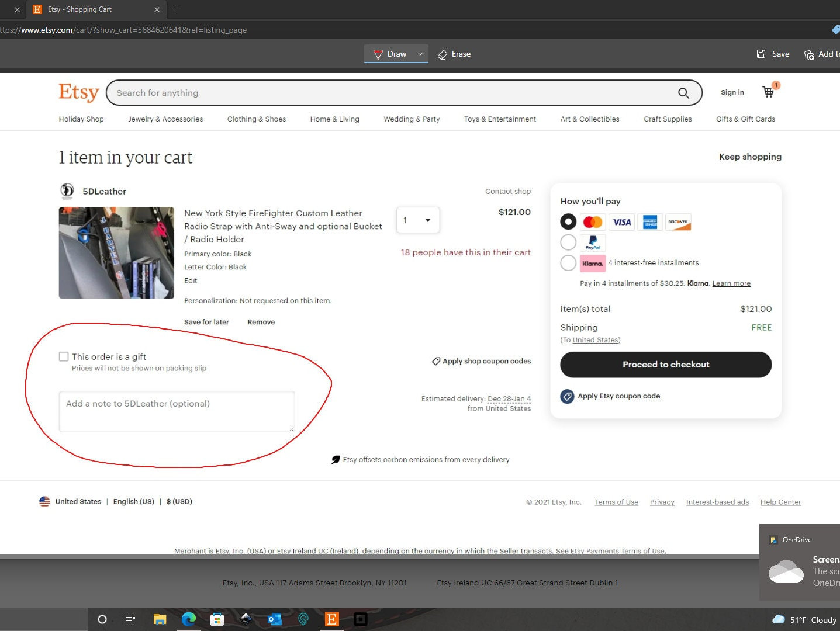Open Craft Supplies category
Viewport: 840px width, 631px height.
click(x=668, y=119)
